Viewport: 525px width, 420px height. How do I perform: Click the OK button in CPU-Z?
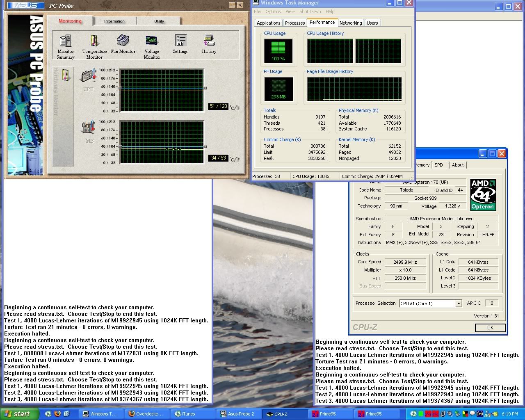coord(490,328)
